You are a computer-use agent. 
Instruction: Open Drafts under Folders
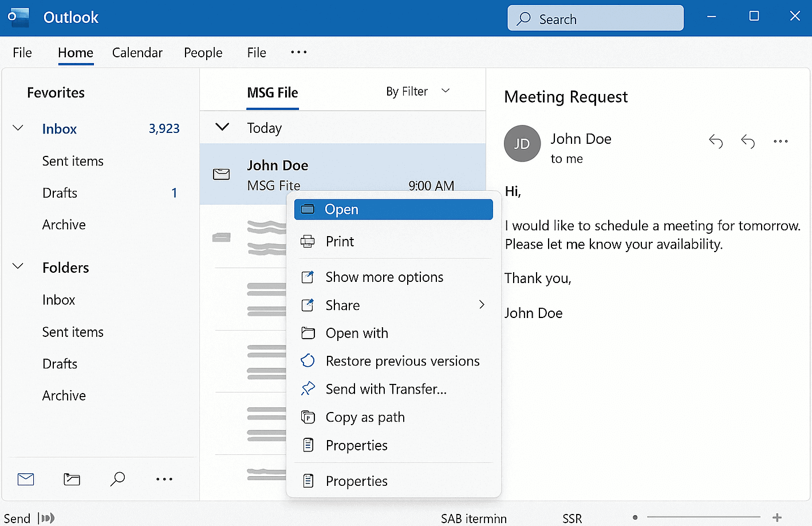(60, 364)
